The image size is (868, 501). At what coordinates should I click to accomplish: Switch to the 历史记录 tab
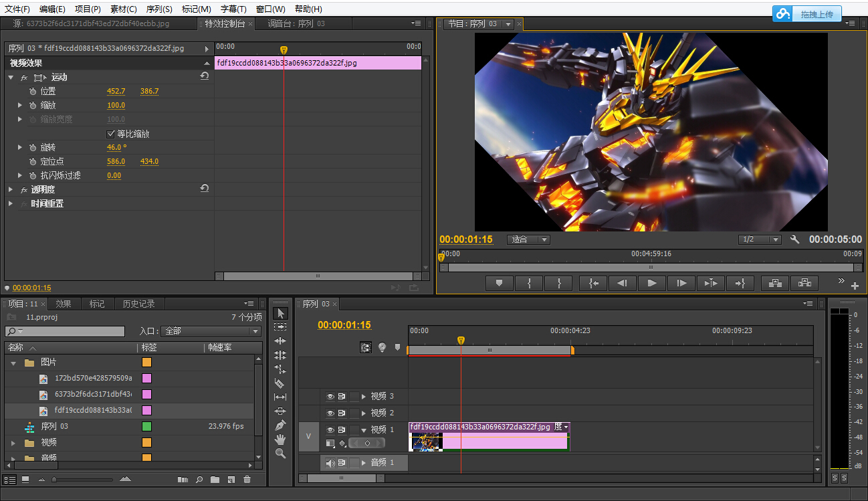click(x=138, y=304)
